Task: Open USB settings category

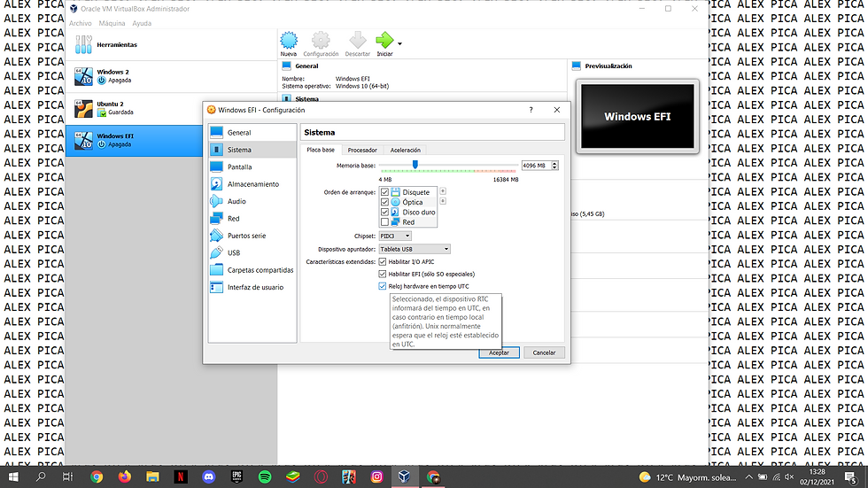Action: click(x=252, y=252)
